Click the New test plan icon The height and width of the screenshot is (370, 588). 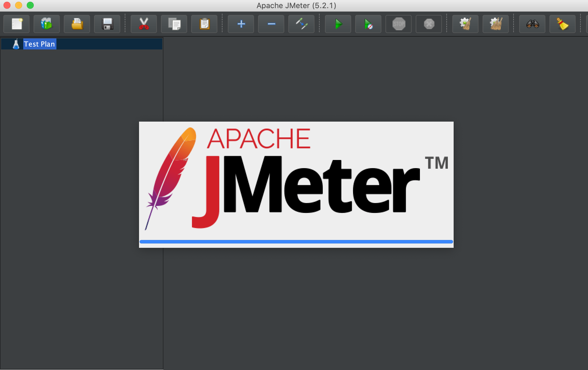pos(17,24)
